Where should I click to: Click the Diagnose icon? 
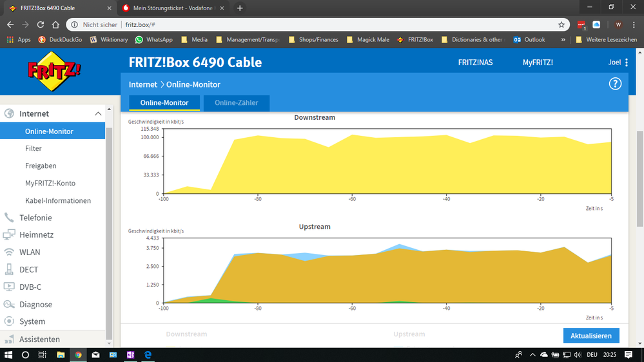pyautogui.click(x=9, y=304)
